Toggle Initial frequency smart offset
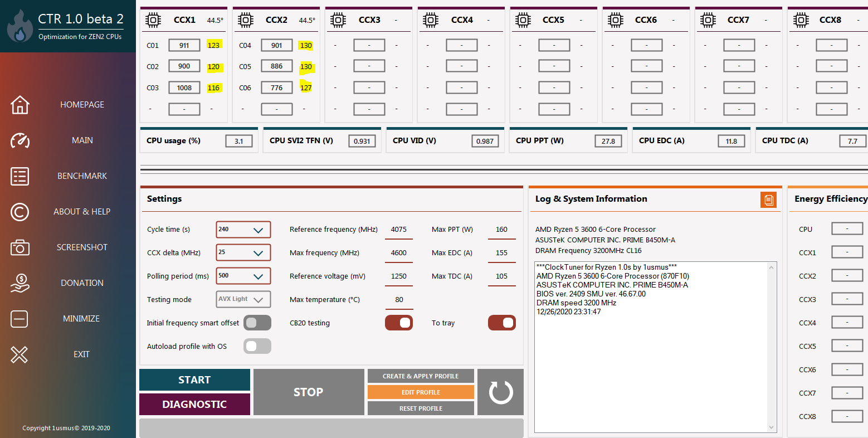The height and width of the screenshot is (438, 868). (x=257, y=323)
